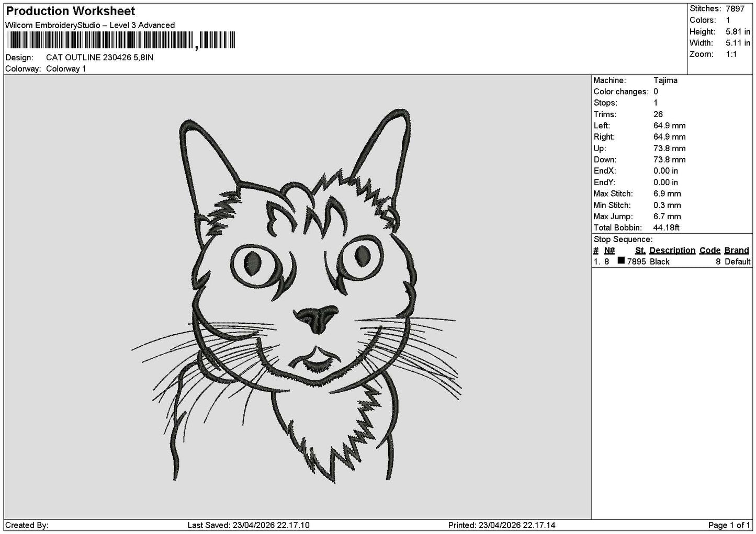Click the "Code" column header
The image size is (756, 534).
(x=710, y=251)
